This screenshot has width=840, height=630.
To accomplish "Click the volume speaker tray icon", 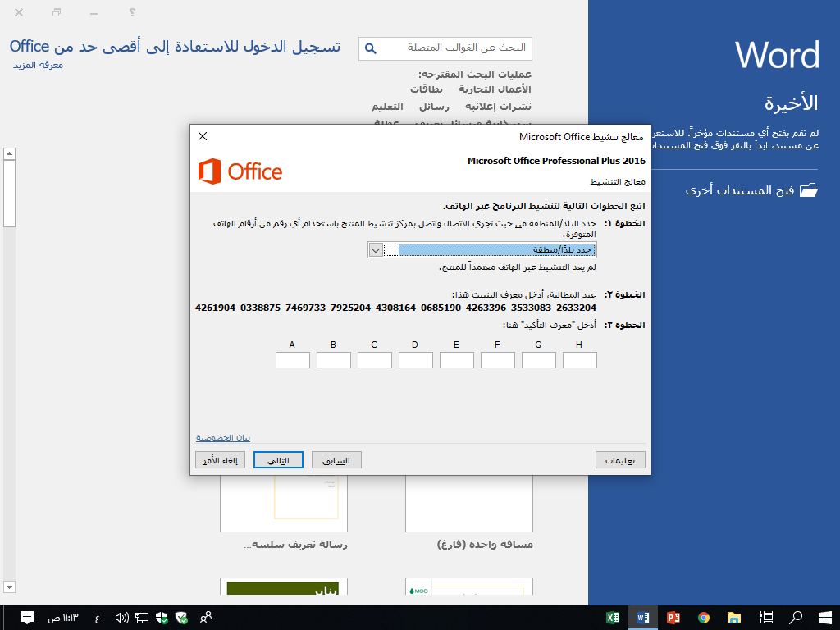I will click(x=121, y=618).
